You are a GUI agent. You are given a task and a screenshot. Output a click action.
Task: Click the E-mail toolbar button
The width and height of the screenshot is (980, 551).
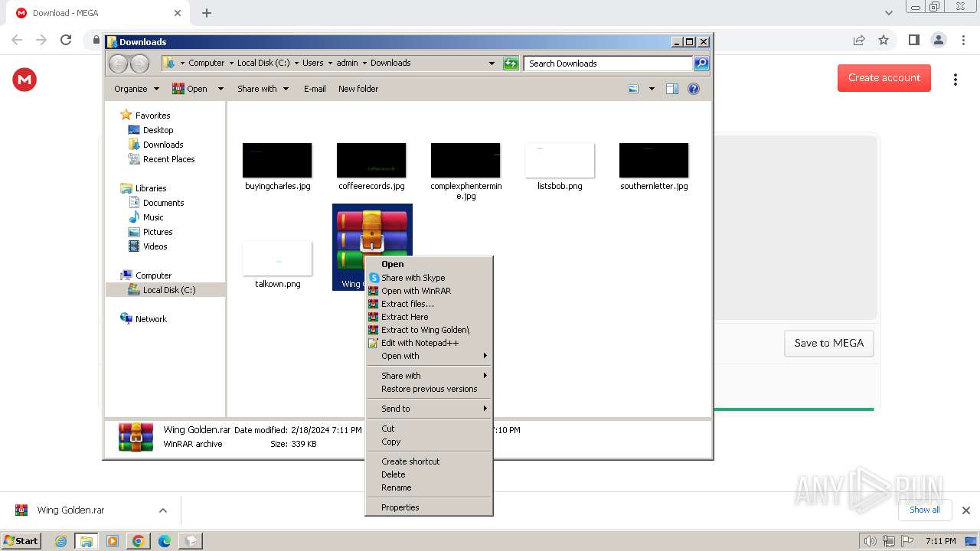pos(315,89)
